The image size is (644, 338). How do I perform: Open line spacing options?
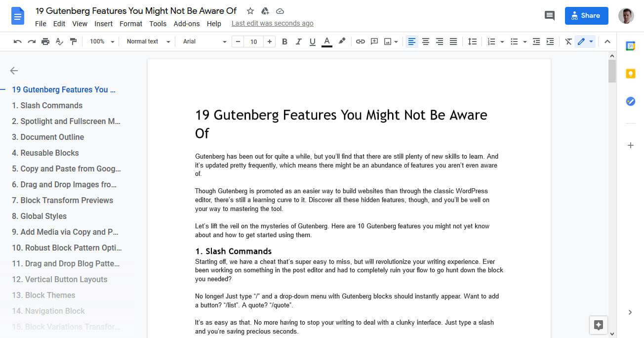472,42
